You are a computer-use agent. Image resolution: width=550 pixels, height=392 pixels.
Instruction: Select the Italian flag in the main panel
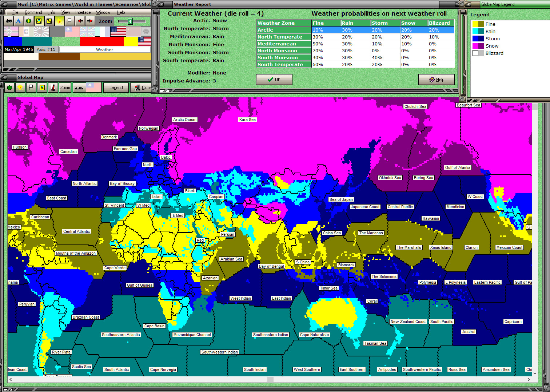pos(26,32)
